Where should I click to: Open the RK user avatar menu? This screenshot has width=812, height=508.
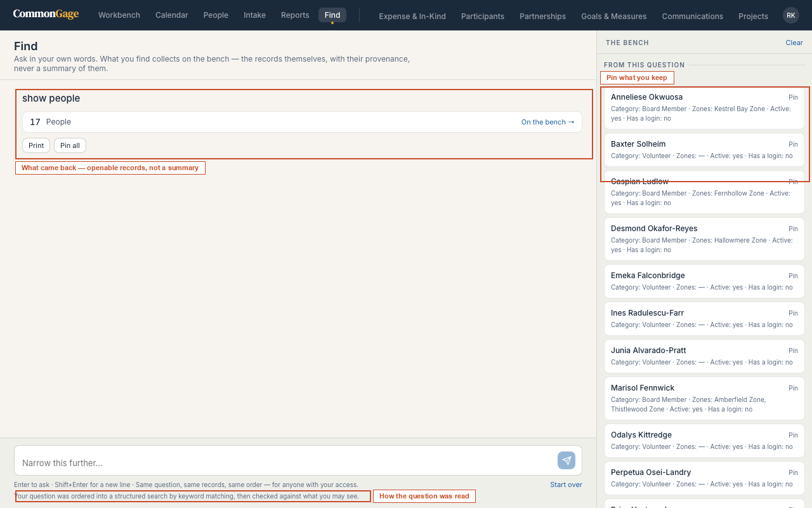(790, 15)
